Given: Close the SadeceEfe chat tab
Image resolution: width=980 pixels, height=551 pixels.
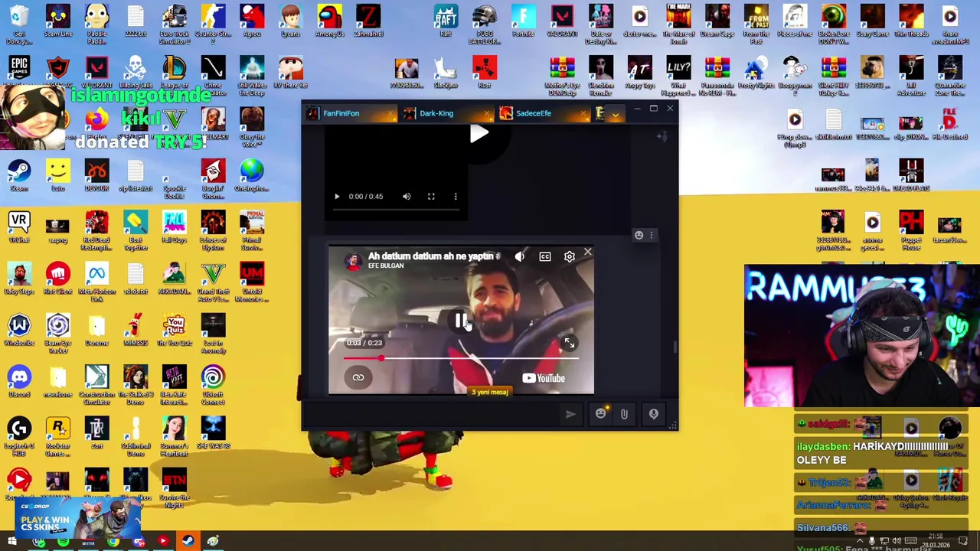Looking at the screenshot, I should point(583,114).
